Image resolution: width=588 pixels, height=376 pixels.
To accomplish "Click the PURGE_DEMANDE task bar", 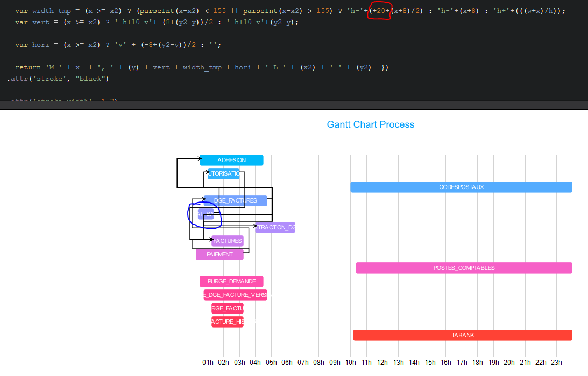I will pyautogui.click(x=231, y=281).
